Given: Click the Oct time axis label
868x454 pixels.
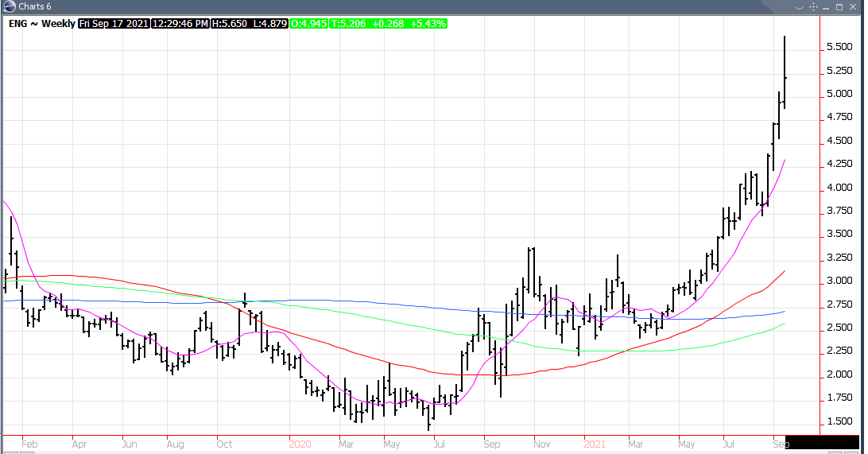Looking at the screenshot, I should tap(224, 444).
